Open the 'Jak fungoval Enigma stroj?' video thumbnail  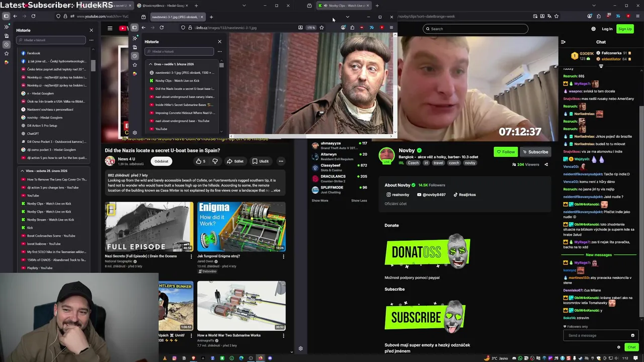click(242, 227)
